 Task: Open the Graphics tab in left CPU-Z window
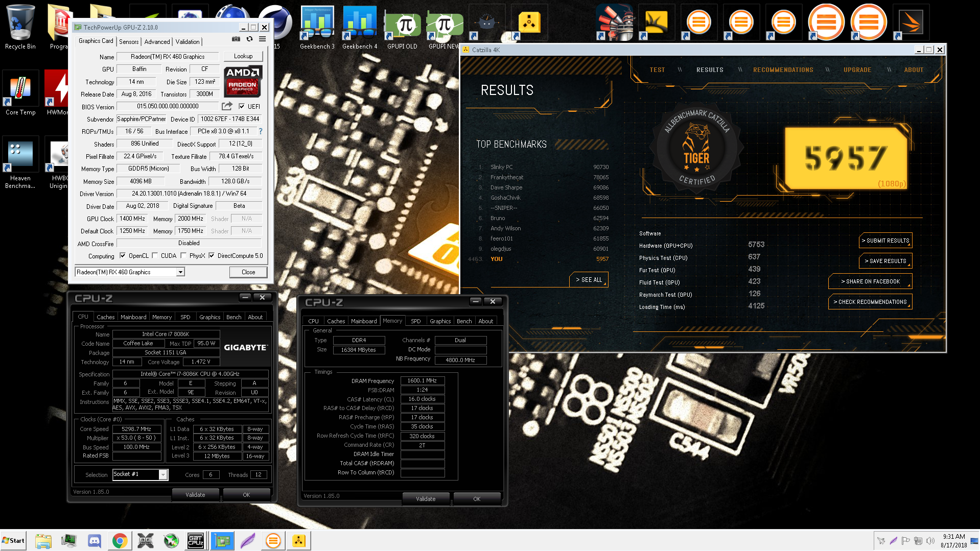coord(210,317)
